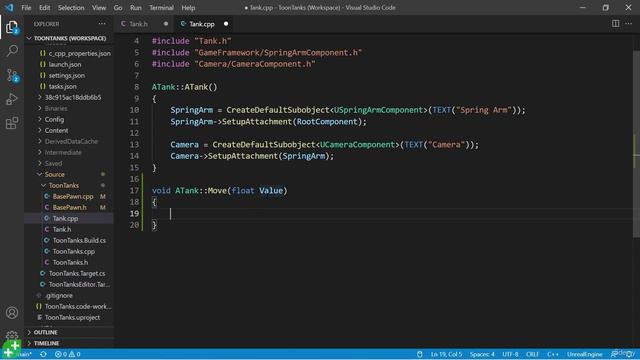The width and height of the screenshot is (640, 360).
Task: Click Ln 19, Col 5 in status bar
Action: tap(446, 354)
